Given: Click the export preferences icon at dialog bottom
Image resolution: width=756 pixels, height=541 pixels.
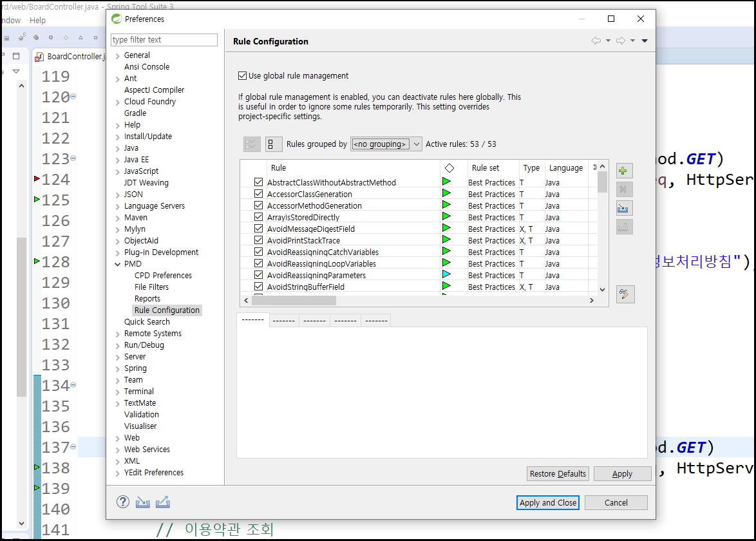Looking at the screenshot, I should tap(163, 502).
